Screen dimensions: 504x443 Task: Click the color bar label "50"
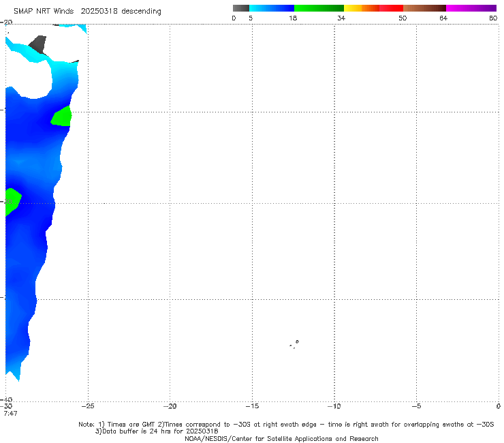(403, 18)
